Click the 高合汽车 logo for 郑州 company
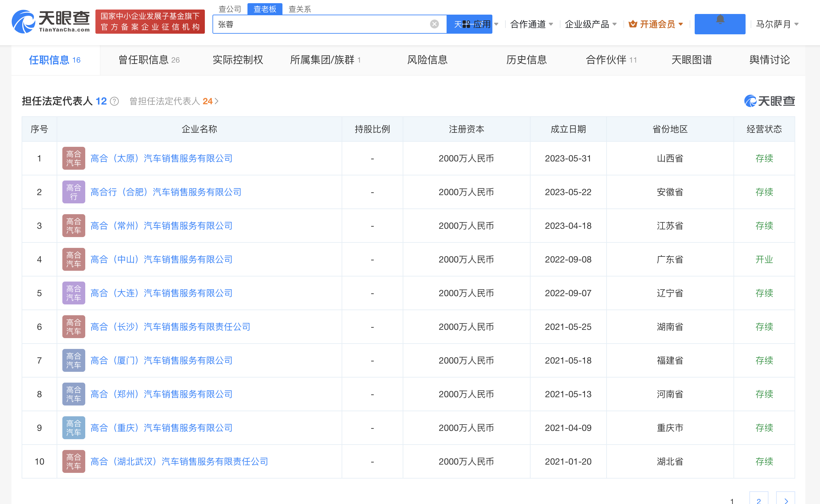 (74, 394)
